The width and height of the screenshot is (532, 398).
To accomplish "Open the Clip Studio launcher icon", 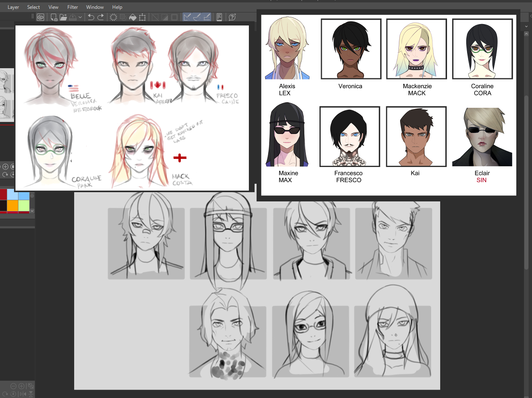I will [40, 17].
